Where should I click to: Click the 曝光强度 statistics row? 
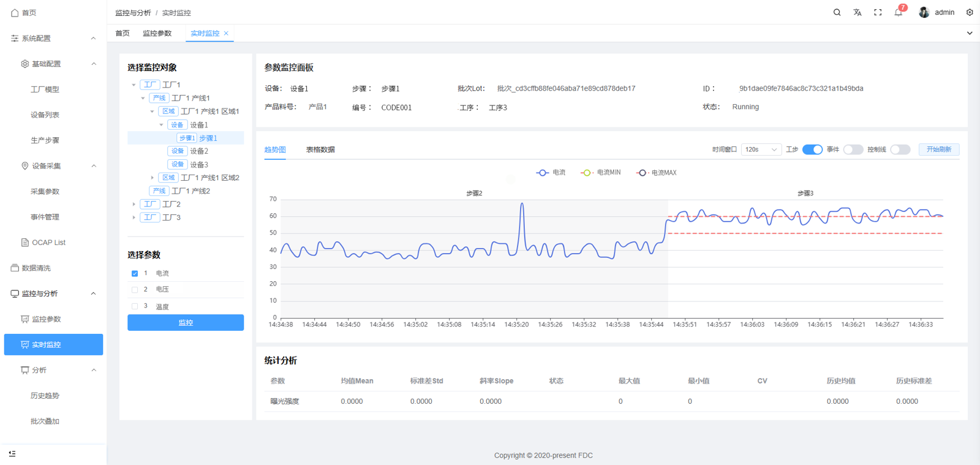tap(612, 401)
